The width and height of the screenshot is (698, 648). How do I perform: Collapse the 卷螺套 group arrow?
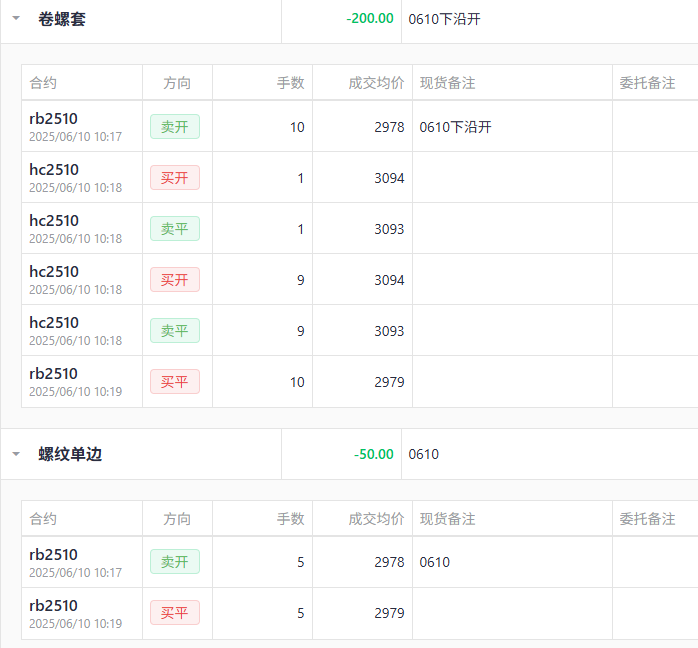[16, 19]
